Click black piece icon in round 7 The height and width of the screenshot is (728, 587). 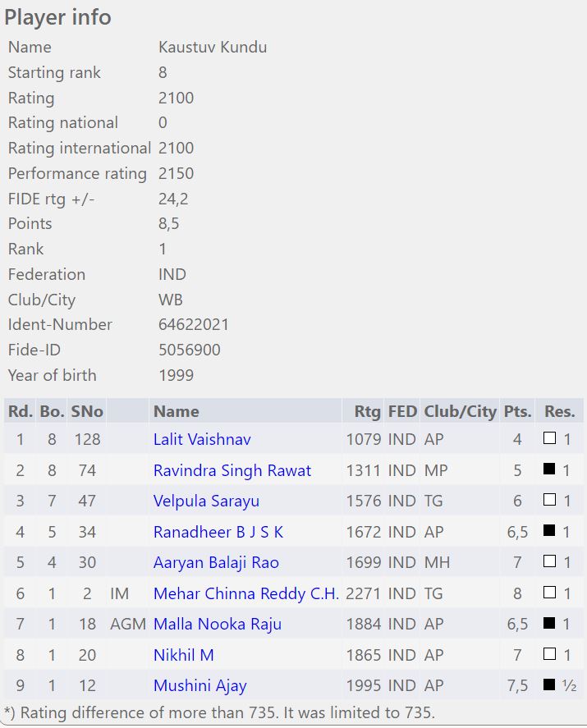(x=550, y=624)
